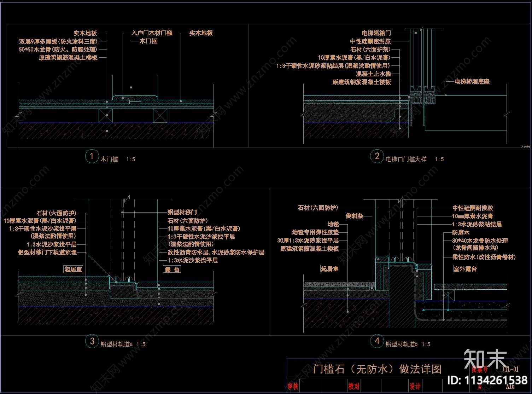Click the 入户门木材门槛 label in detail 1

coord(152,33)
